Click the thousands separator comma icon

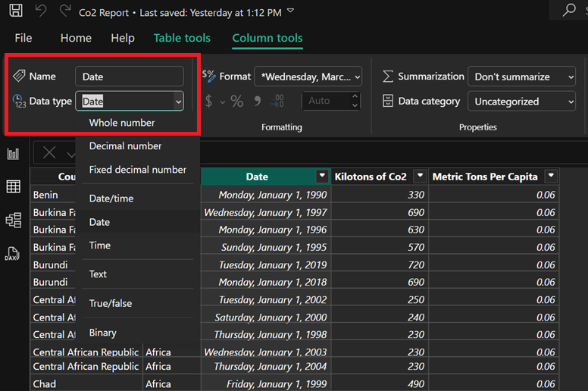click(x=258, y=101)
